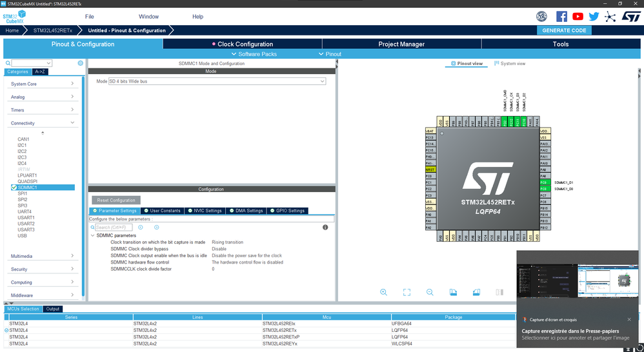This screenshot has height=352, width=644.
Task: Collapse the Connectivity category
Action: 43,123
